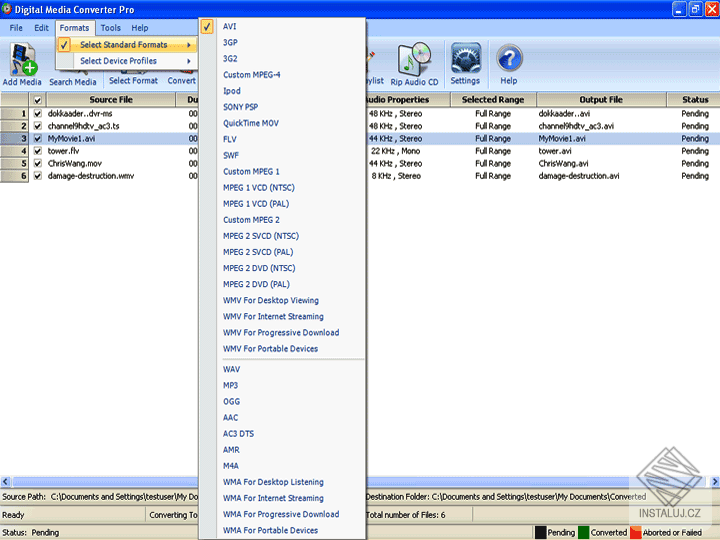This screenshot has height=540, width=720.
Task: Select the checked AVI format
Action: click(282, 26)
